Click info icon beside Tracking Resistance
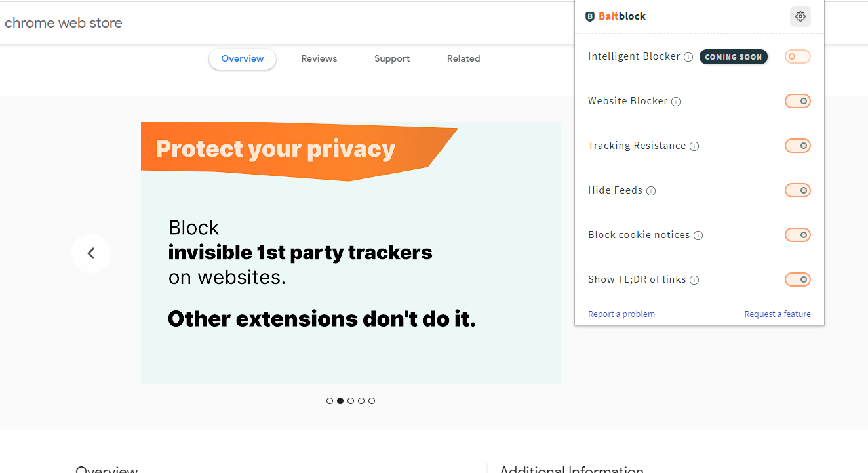 coord(694,146)
